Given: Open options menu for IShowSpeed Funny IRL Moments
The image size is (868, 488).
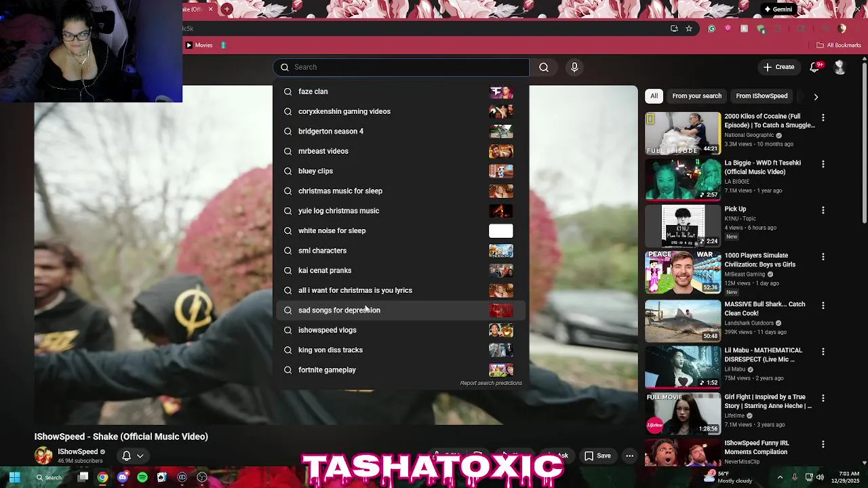Looking at the screenshot, I should point(823,444).
